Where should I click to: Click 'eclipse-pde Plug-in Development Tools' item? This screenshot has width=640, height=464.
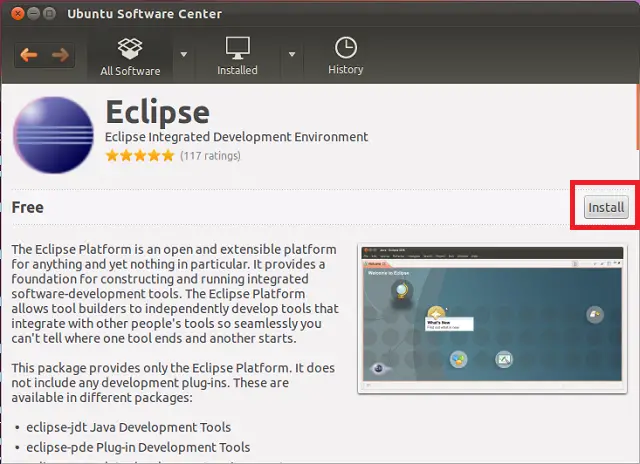[138, 447]
